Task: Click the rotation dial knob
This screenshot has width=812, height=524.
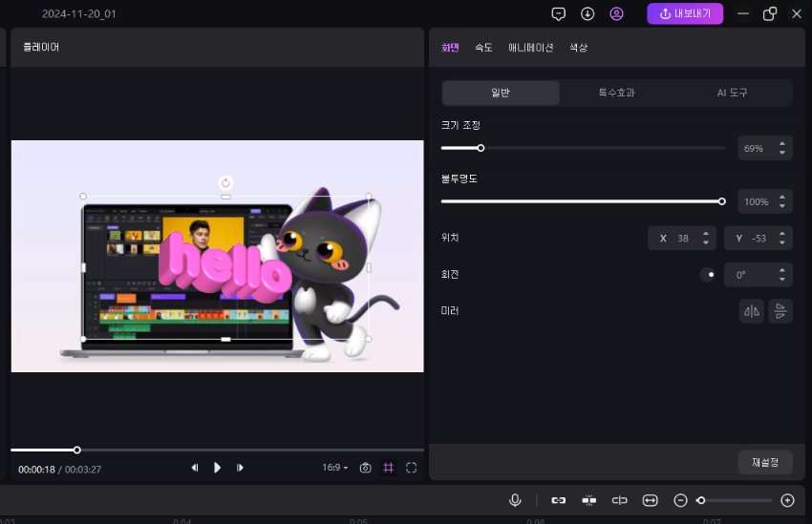Action: [x=708, y=275]
